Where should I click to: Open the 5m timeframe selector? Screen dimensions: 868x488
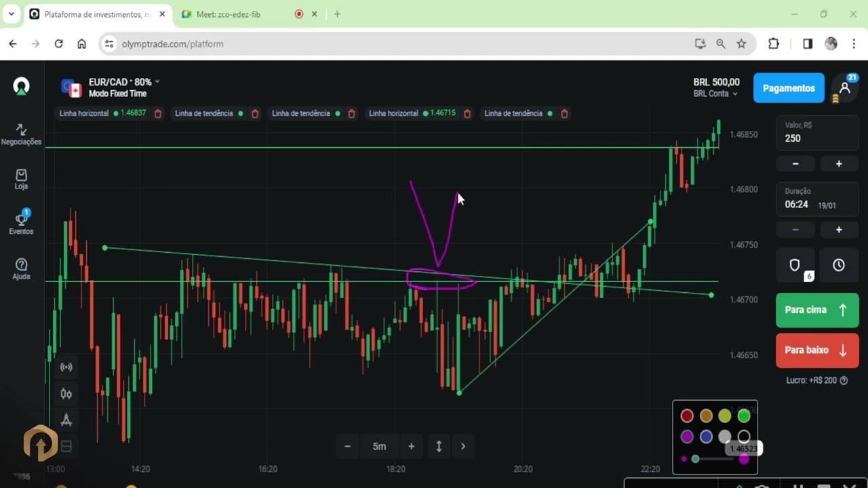[379, 447]
